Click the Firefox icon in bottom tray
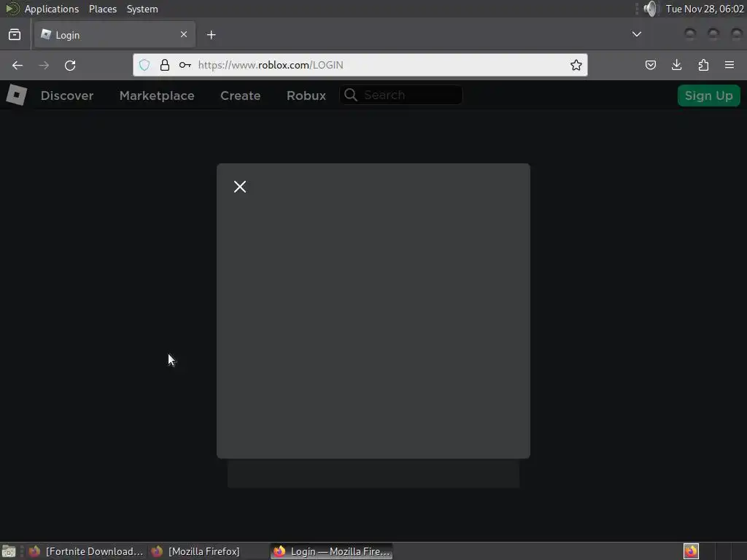The width and height of the screenshot is (747, 560). click(691, 551)
